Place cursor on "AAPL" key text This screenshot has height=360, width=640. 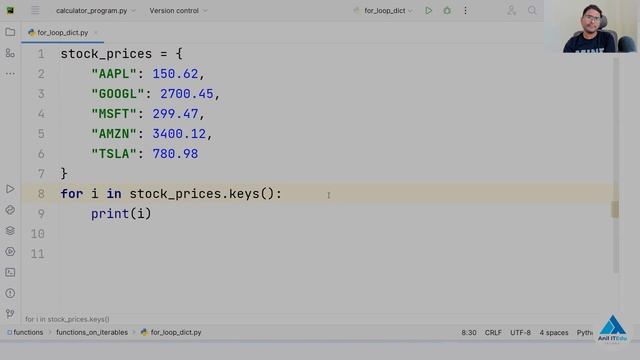click(114, 74)
